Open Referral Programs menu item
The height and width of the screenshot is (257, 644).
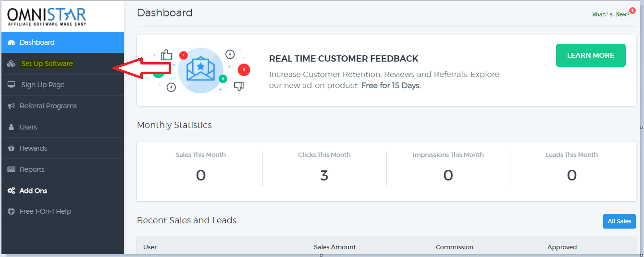62,106
